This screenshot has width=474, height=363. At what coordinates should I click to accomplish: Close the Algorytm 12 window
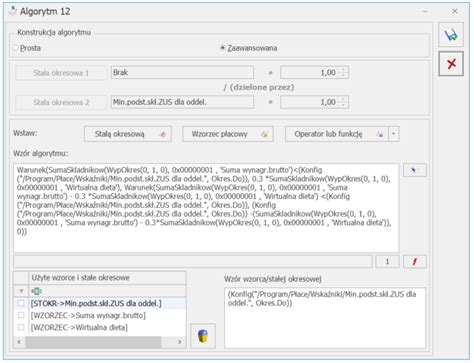pyautogui.click(x=455, y=11)
